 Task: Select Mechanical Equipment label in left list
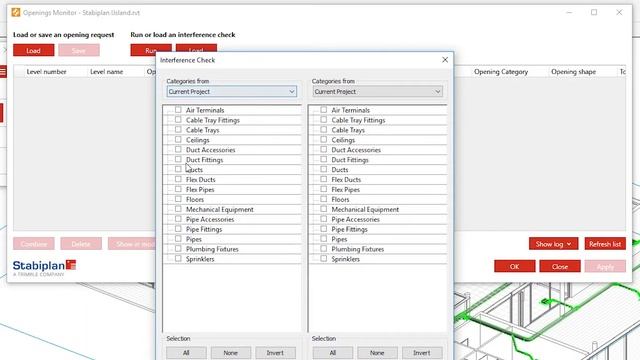pyautogui.click(x=220, y=209)
